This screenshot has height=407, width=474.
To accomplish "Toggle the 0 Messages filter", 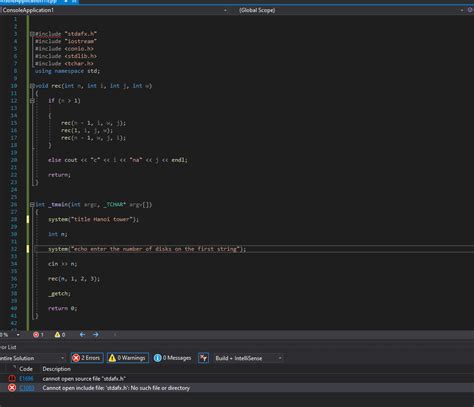I will [173, 358].
